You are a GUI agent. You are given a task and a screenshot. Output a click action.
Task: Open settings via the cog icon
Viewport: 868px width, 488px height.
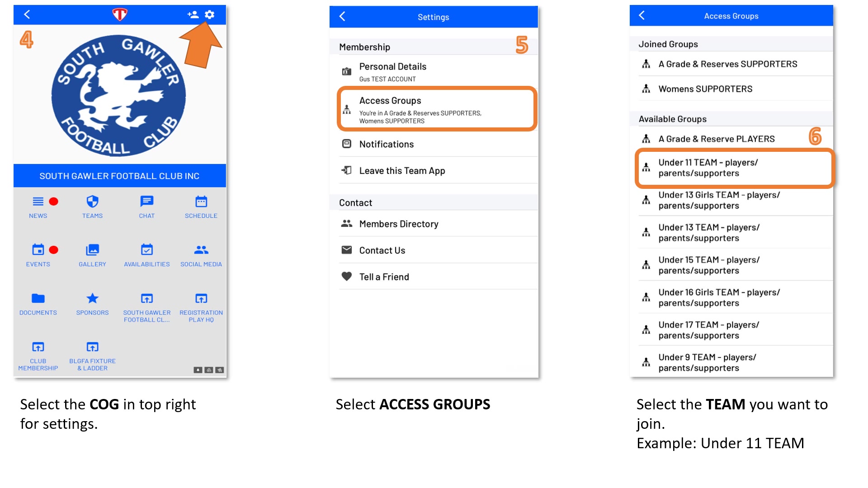pos(209,14)
